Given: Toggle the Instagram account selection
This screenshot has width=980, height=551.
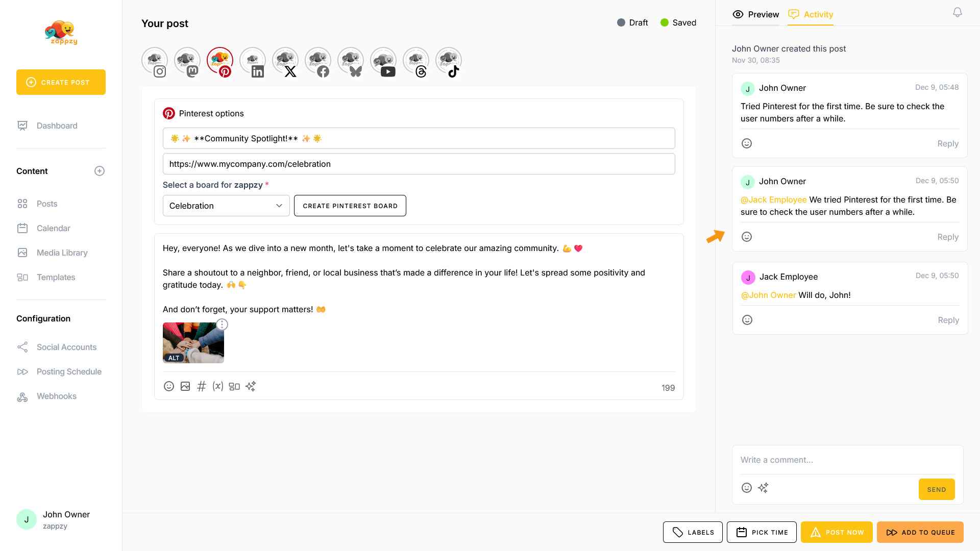Looking at the screenshot, I should coord(155,62).
